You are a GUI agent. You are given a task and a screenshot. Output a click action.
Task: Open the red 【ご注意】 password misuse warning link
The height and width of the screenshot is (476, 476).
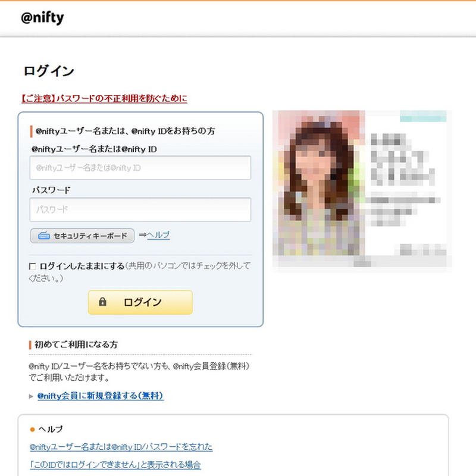[x=104, y=99]
